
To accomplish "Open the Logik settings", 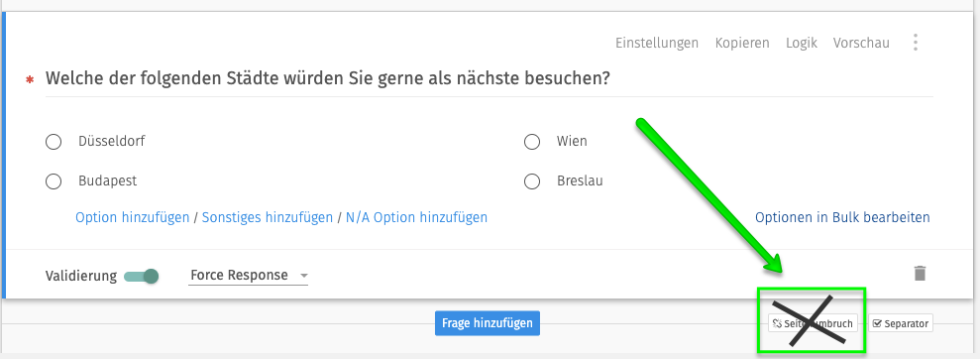I will pyautogui.click(x=802, y=43).
